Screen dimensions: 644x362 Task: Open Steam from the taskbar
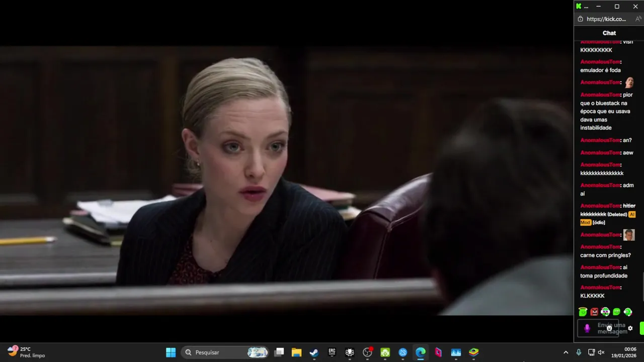coord(314,352)
